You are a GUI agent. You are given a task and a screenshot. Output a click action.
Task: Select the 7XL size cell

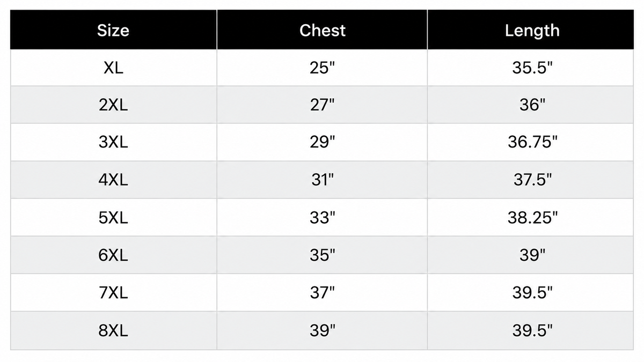[113, 293]
